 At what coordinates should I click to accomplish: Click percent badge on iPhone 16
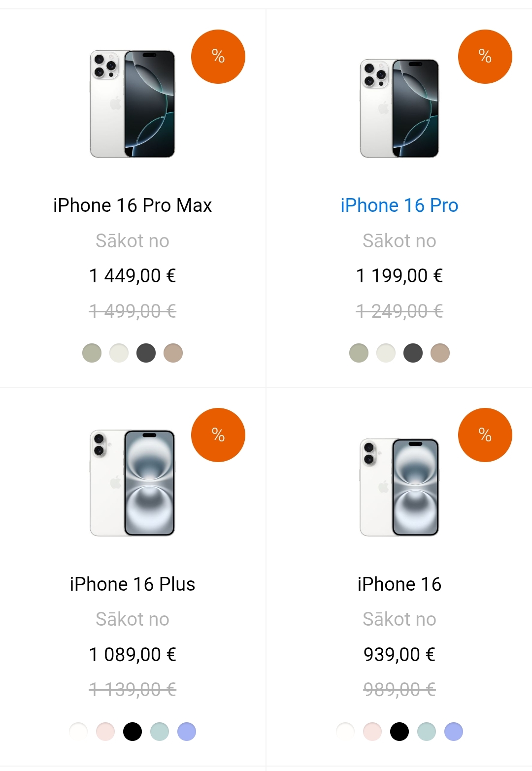pyautogui.click(x=485, y=435)
